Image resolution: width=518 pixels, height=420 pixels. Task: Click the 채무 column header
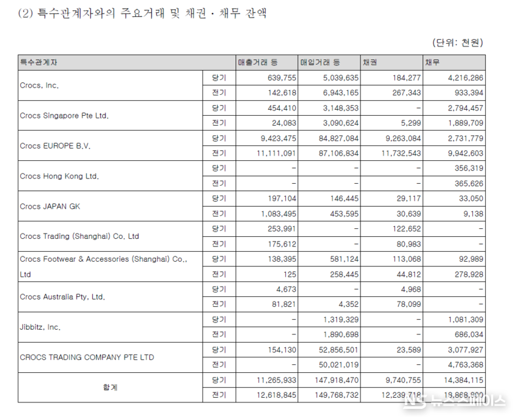[432, 62]
